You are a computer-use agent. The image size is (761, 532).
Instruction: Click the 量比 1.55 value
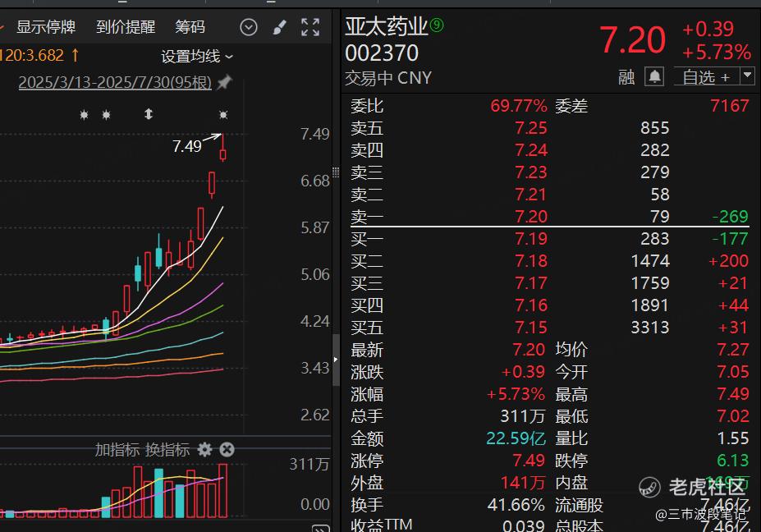coord(733,438)
